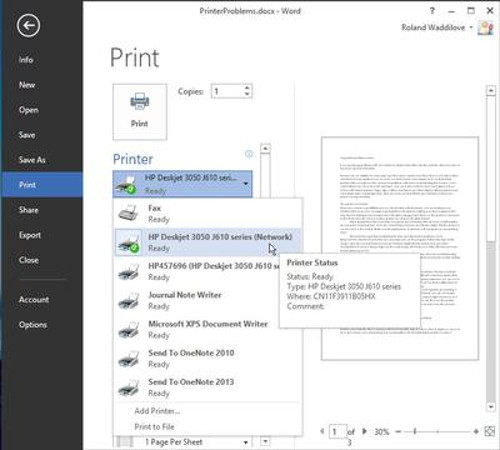The image size is (500, 450).
Task: Go to next page arrow in preview
Action: click(364, 431)
